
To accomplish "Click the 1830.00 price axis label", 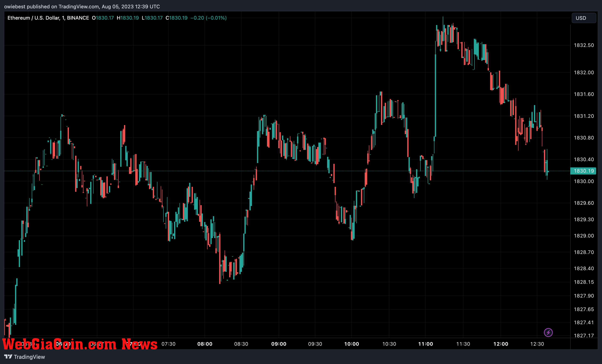I will click(584, 181).
